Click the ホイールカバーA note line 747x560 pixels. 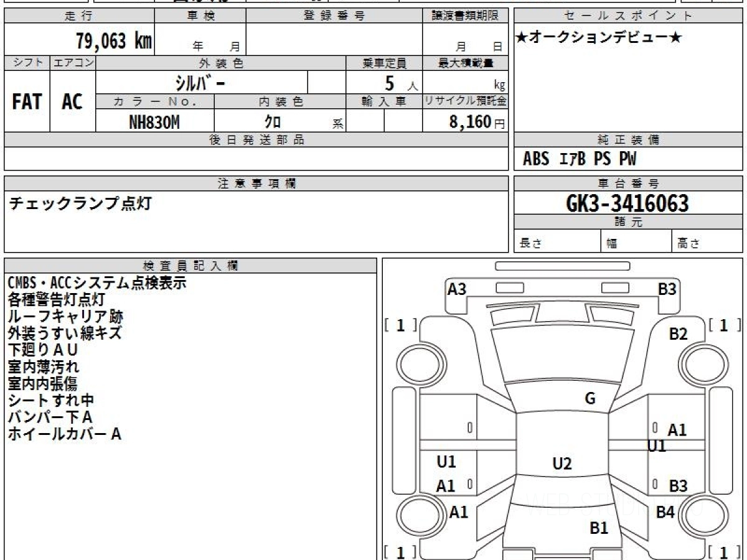click(64, 434)
